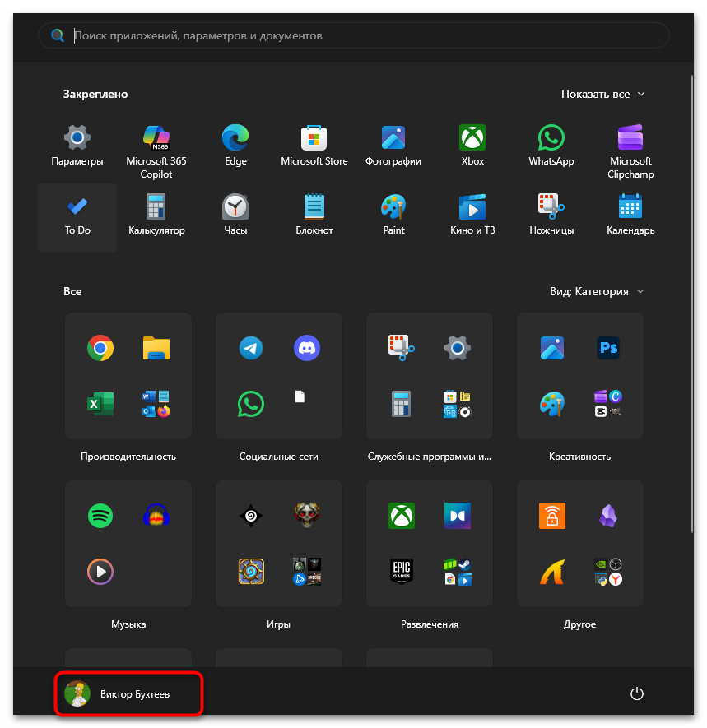Open the pinned Калькулятор app
The image size is (707, 728).
point(156,215)
